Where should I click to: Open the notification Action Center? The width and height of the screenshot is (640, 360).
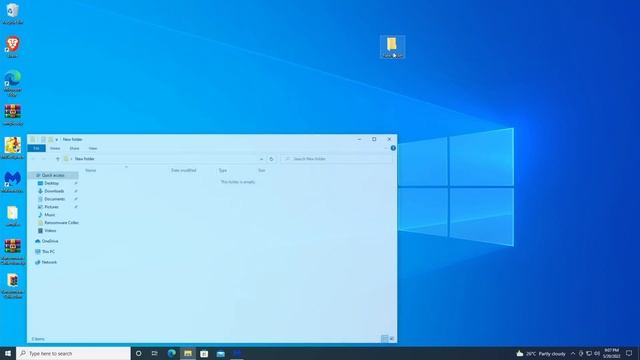tap(629, 353)
